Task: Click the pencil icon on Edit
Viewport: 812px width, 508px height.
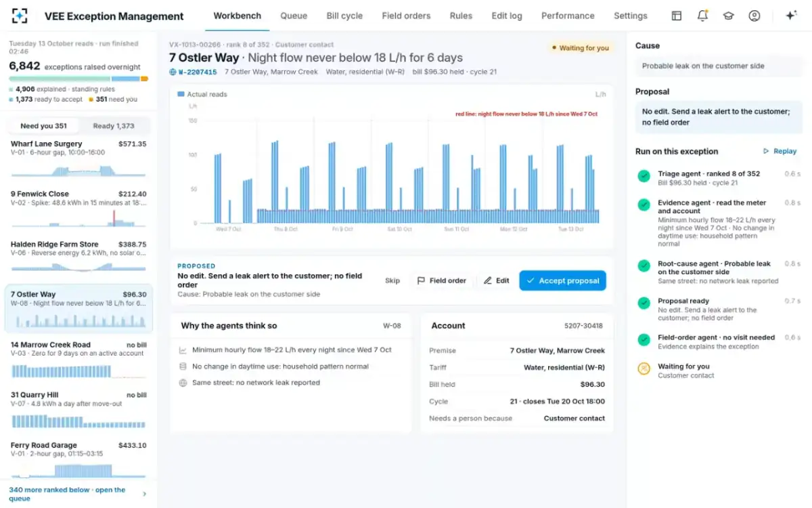Action: (488, 280)
